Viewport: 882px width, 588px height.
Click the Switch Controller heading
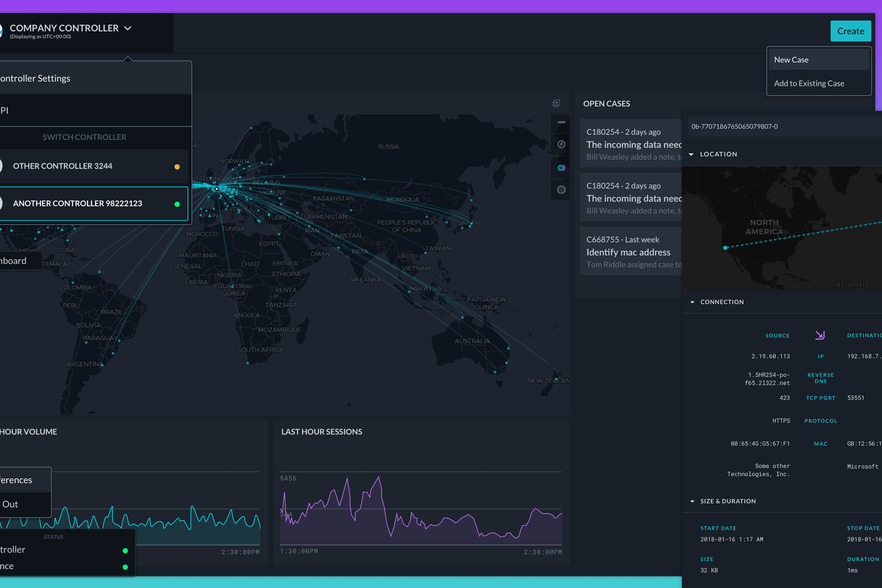(84, 137)
